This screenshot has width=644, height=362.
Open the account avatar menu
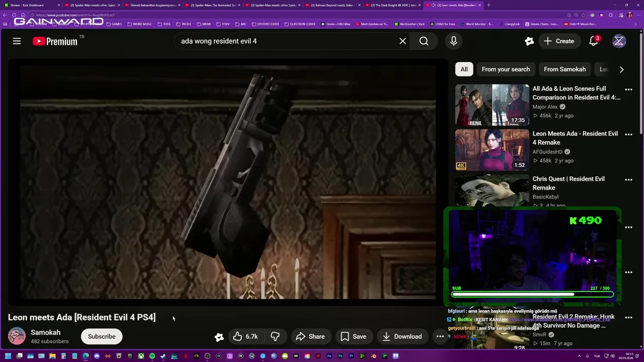[619, 41]
